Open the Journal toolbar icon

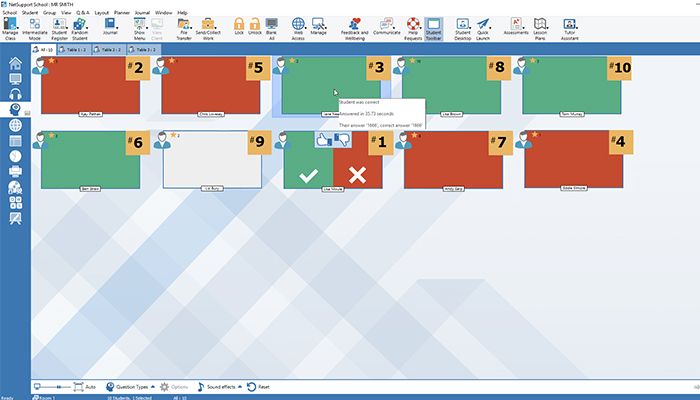coord(110,27)
